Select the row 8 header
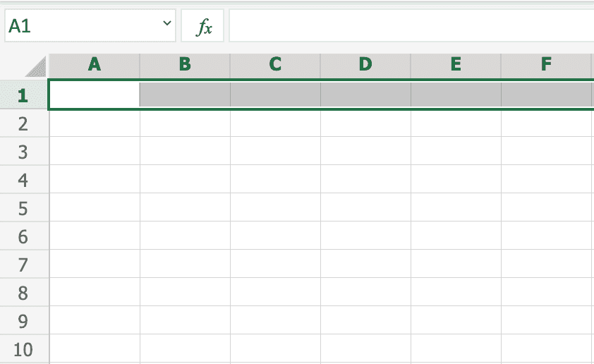The height and width of the screenshot is (364, 594). [23, 293]
